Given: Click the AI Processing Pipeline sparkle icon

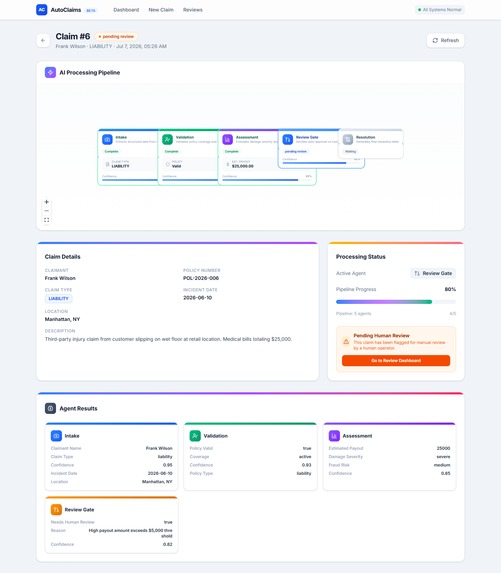Looking at the screenshot, I should [x=50, y=72].
